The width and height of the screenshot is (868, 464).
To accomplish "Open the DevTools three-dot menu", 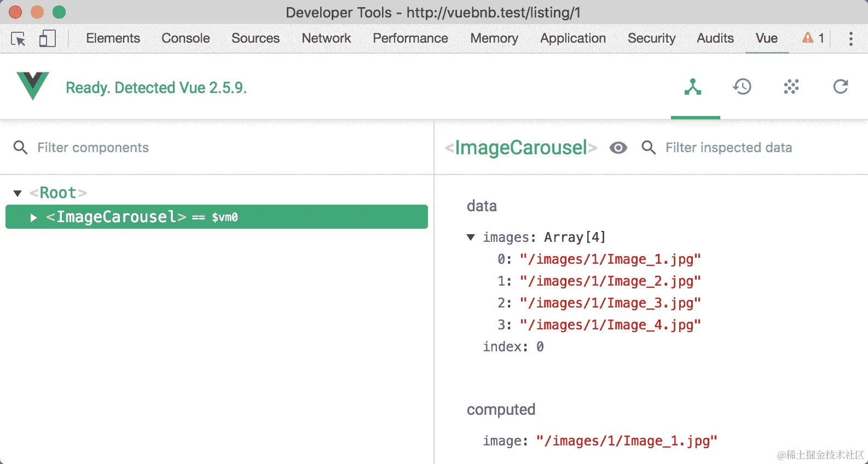I will pos(850,38).
